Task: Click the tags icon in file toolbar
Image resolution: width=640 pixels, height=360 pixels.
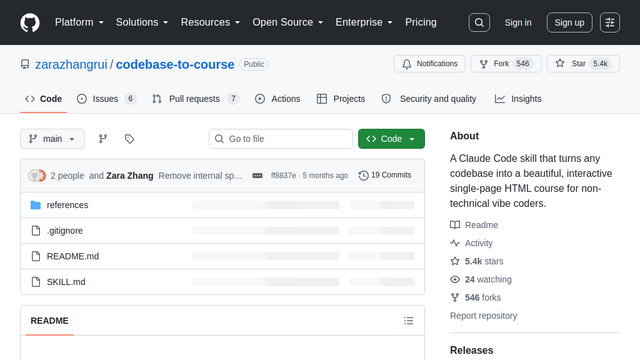Action: [x=129, y=139]
